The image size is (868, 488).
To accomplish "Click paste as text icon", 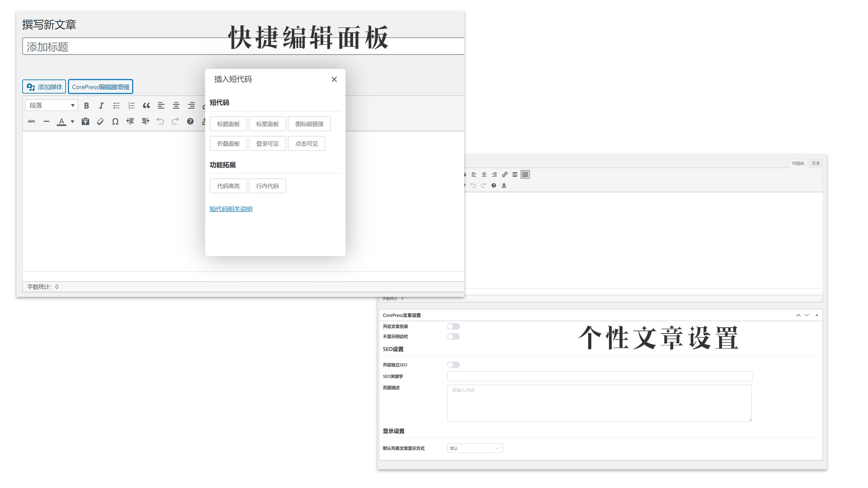I will point(85,121).
